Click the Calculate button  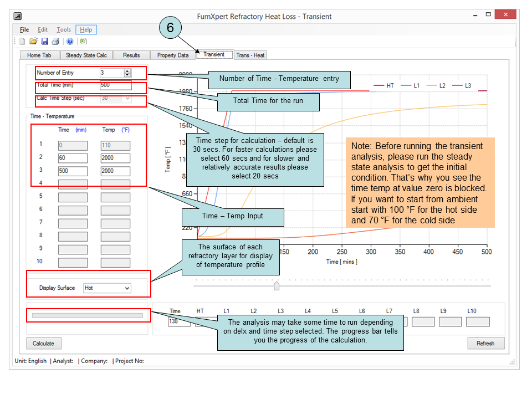click(44, 344)
